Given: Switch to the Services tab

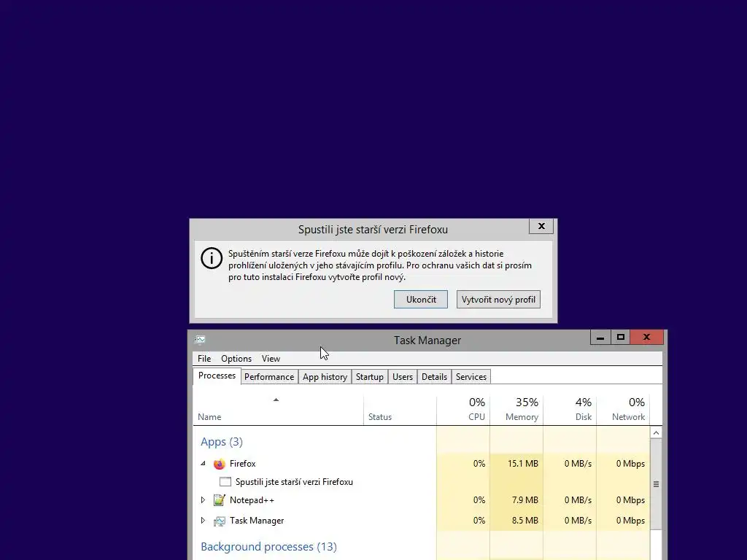Looking at the screenshot, I should click(x=471, y=377).
